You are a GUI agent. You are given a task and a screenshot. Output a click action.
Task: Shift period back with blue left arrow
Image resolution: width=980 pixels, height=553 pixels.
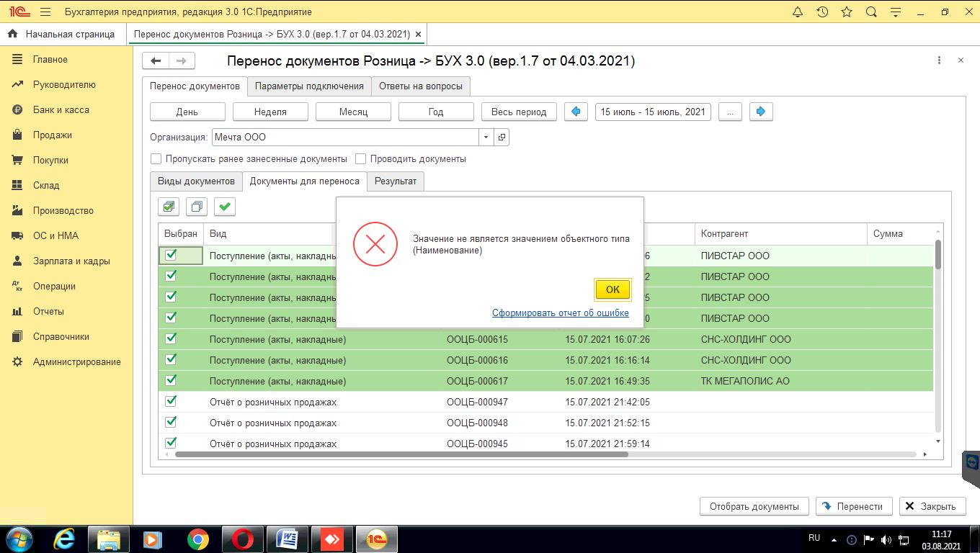pyautogui.click(x=576, y=112)
